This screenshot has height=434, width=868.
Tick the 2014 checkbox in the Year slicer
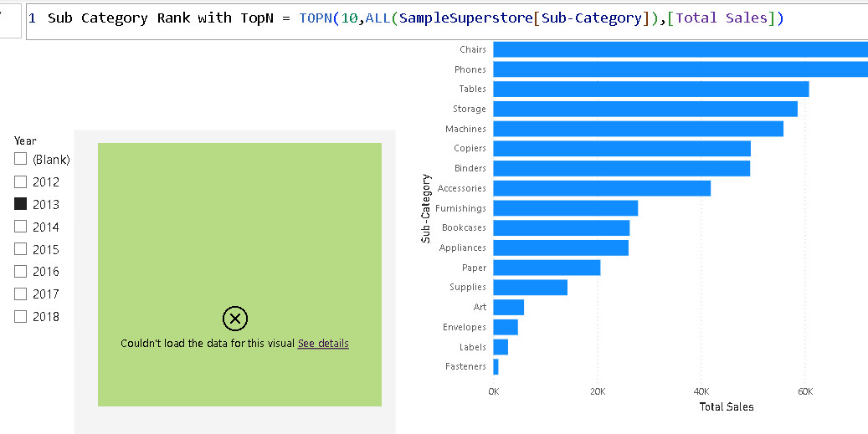point(21,227)
